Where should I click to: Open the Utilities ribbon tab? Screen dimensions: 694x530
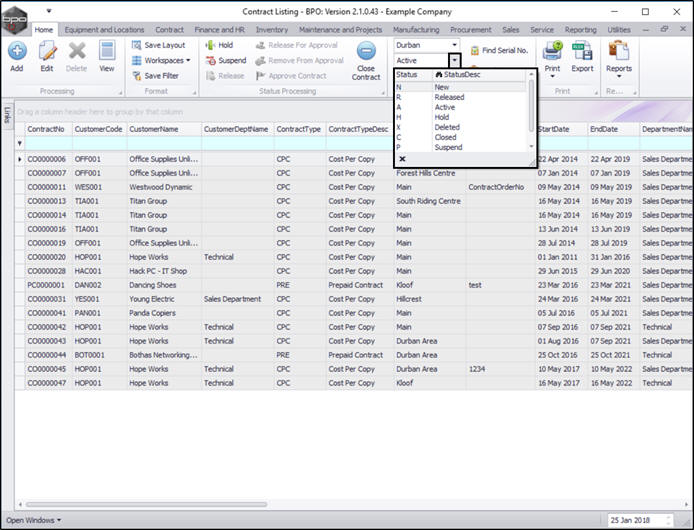tap(619, 30)
